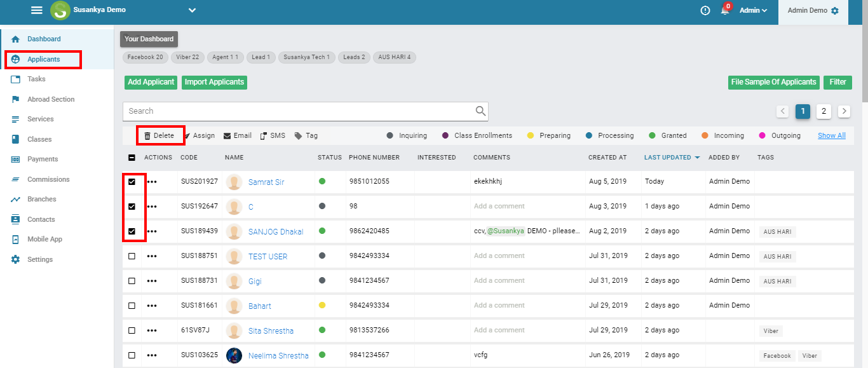Open the actions dots for Samrat Sir
Image resolution: width=868 pixels, height=368 pixels.
[152, 182]
